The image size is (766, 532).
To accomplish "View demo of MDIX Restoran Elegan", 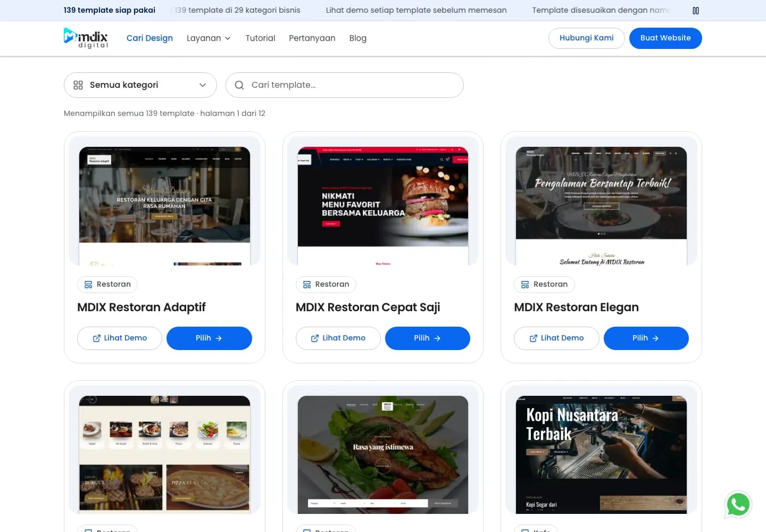I will (x=556, y=338).
